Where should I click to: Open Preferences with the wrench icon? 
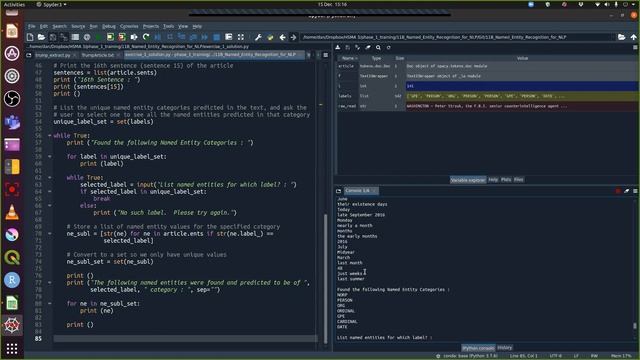point(258,37)
